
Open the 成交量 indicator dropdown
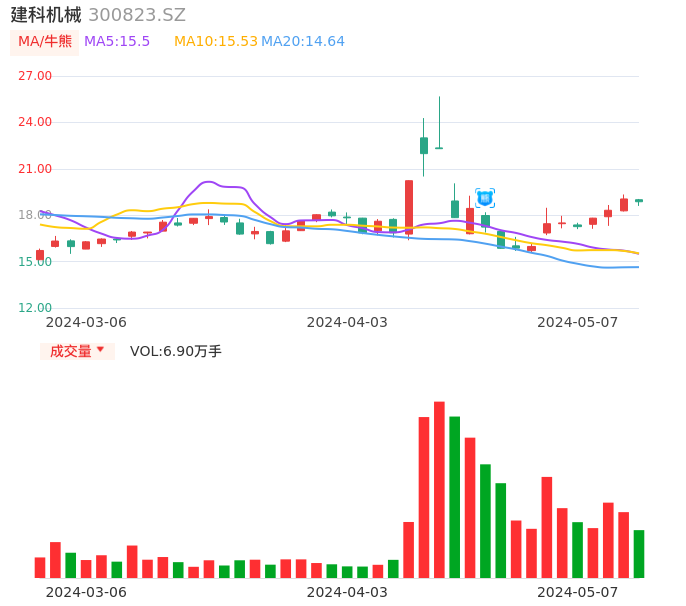pos(77,351)
